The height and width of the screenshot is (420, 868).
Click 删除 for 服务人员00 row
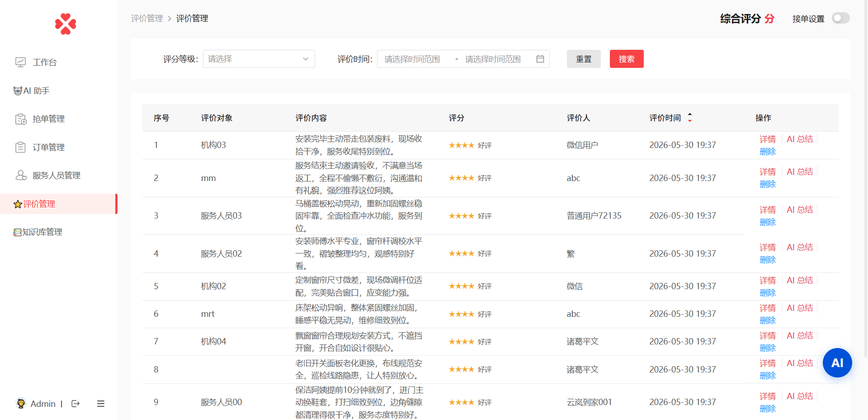(768, 409)
